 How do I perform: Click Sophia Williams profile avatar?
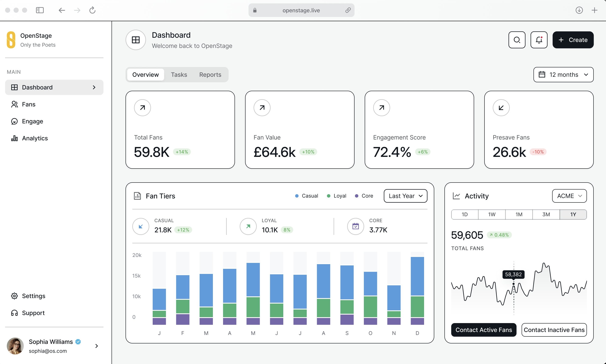coord(15,346)
